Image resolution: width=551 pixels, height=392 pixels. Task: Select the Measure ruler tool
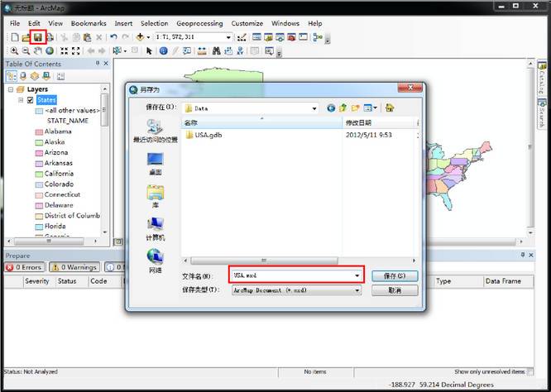tap(202, 51)
